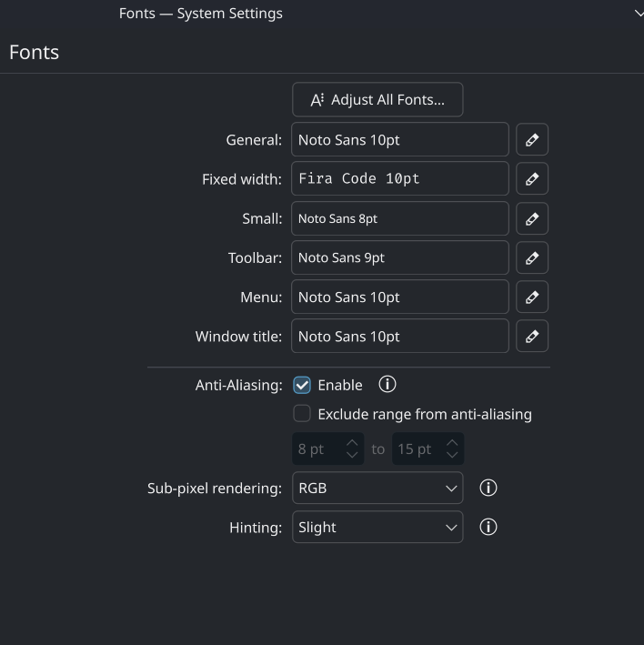
Task: Click Adjust All Fonts button
Action: [377, 100]
